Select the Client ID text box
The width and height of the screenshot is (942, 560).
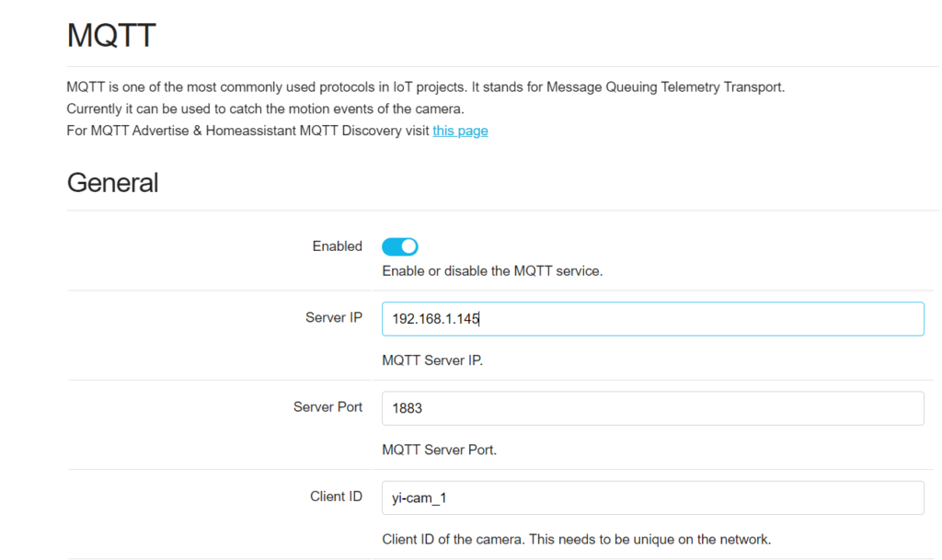pos(652,497)
